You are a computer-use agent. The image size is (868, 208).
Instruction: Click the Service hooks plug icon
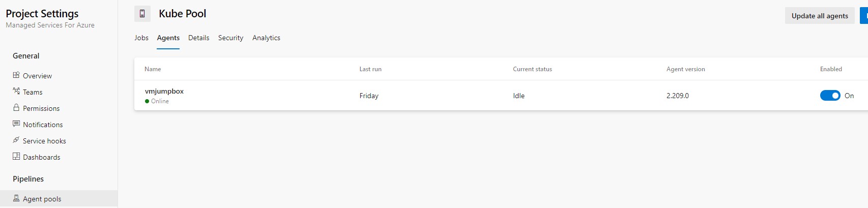16,140
